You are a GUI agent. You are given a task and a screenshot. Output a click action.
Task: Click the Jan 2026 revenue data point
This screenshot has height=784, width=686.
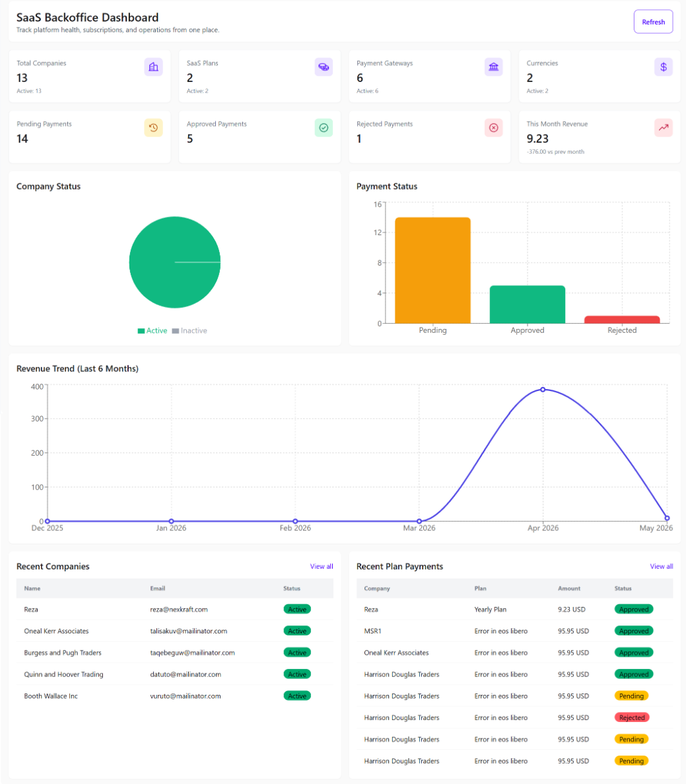point(171,521)
